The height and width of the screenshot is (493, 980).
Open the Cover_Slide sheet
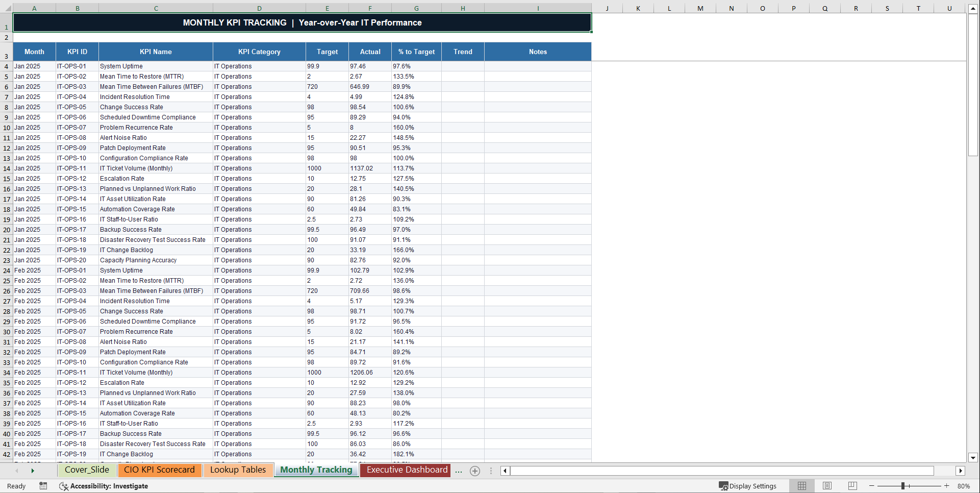click(x=87, y=470)
